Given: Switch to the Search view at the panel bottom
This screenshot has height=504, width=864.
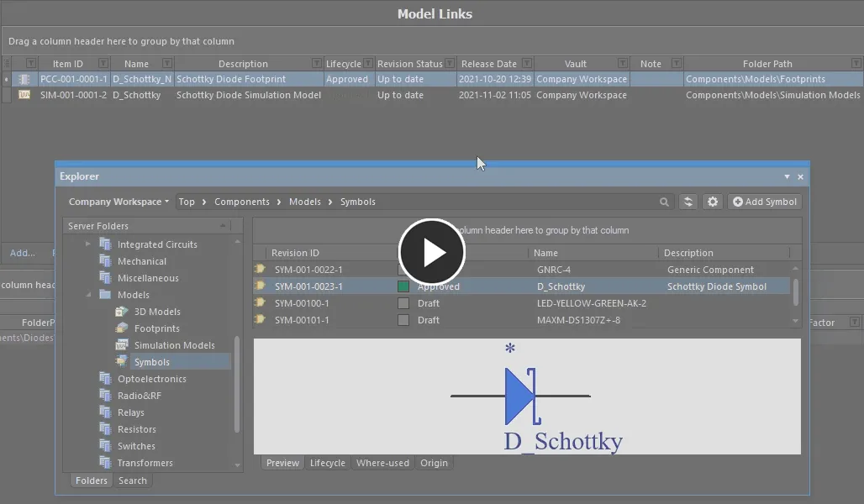Looking at the screenshot, I should tap(133, 480).
